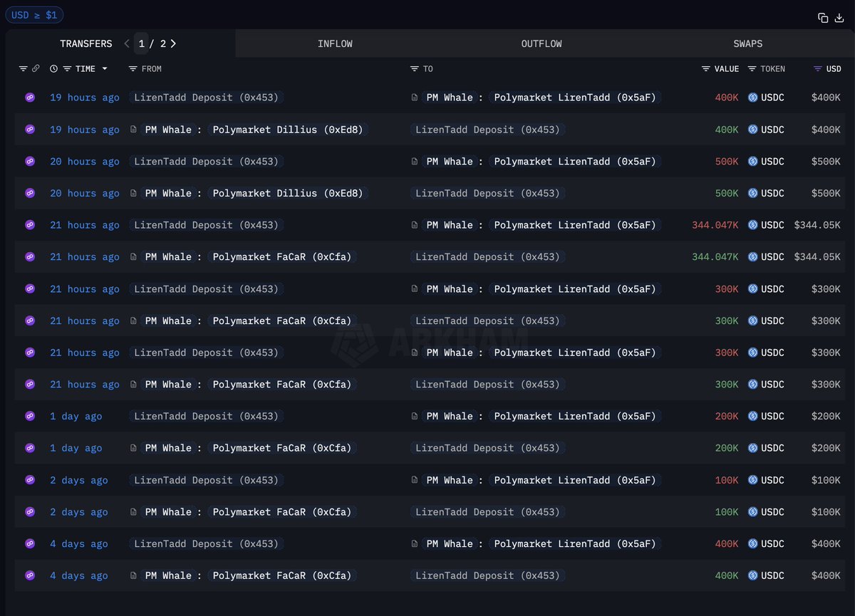Click the USDC token icon in first row
This screenshot has width=855, height=616.
(752, 98)
